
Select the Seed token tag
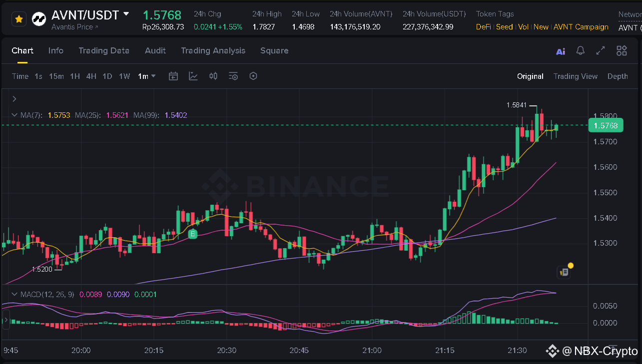(505, 27)
